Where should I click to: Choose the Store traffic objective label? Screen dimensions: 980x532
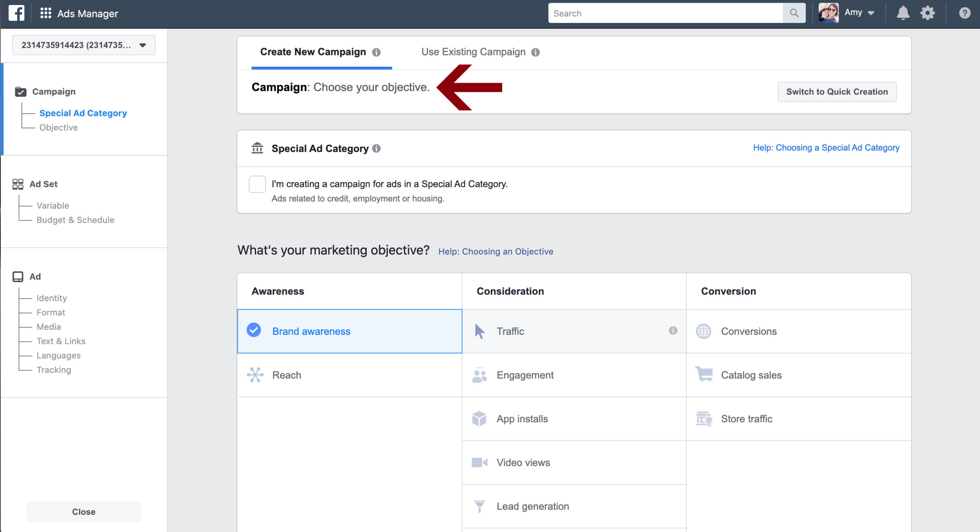[x=747, y=419]
